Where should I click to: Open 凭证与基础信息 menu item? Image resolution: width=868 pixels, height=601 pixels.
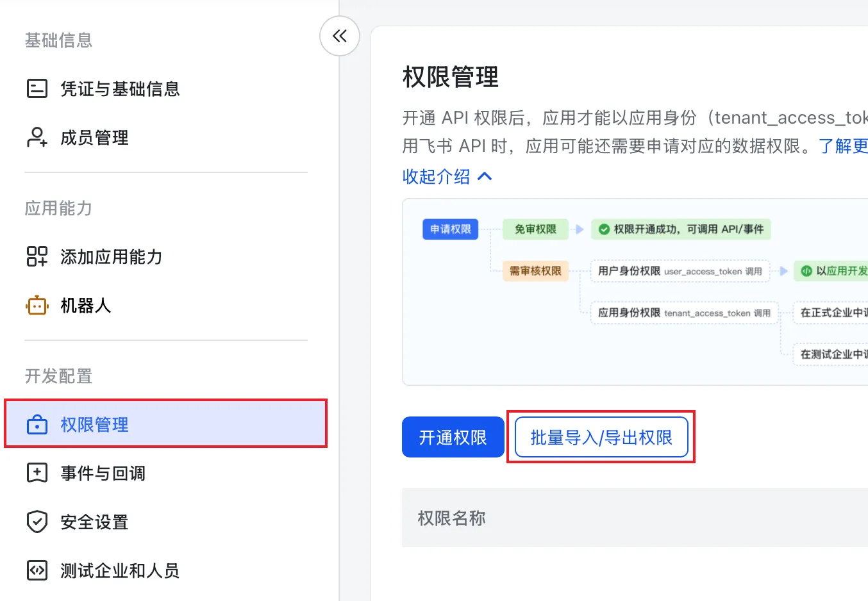[120, 88]
